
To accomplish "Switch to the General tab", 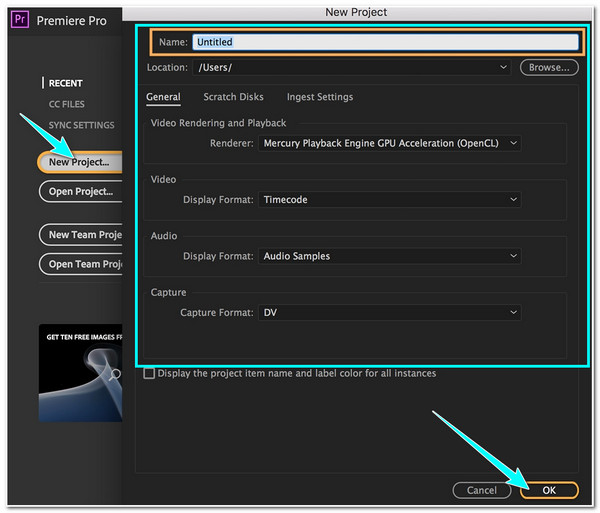I will click(163, 97).
